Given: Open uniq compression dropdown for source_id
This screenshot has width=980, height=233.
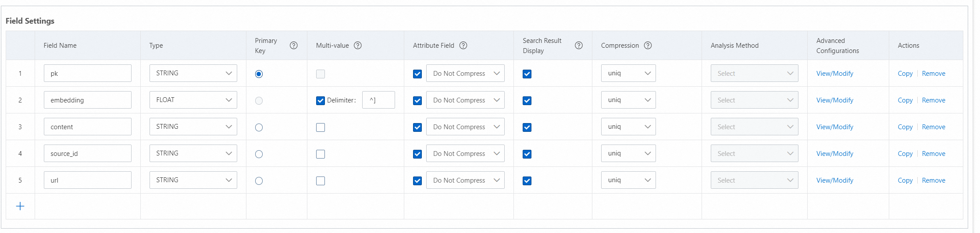Looking at the screenshot, I should pos(628,154).
